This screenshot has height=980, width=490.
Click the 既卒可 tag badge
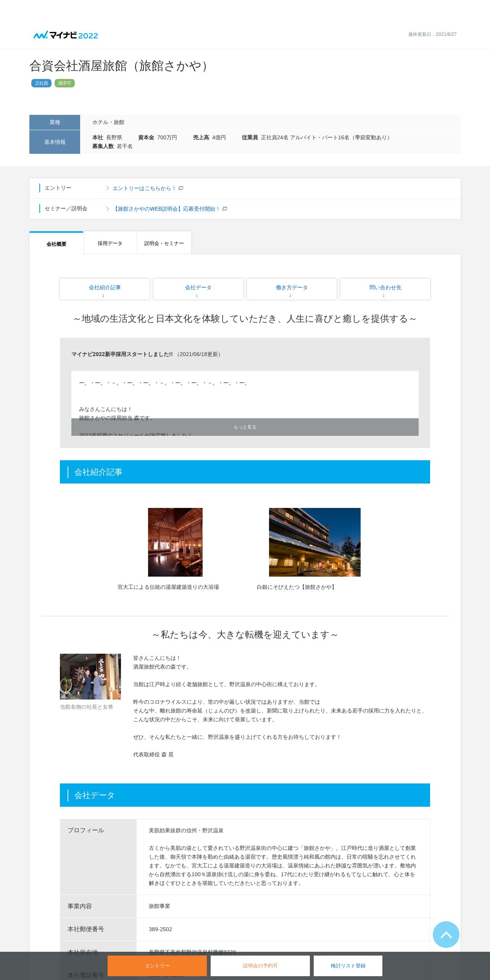point(64,83)
